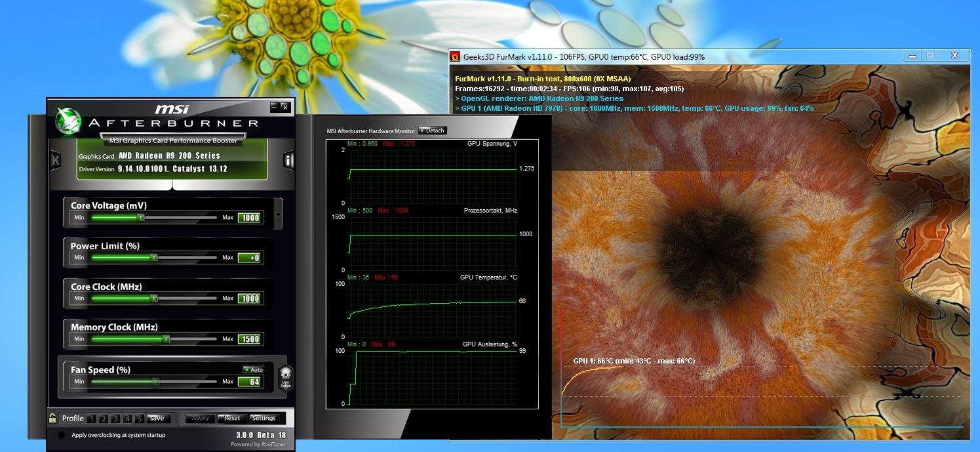Viewport: 980px width, 452px height.
Task: Click the GPU Auslastung graph
Action: 432,377
